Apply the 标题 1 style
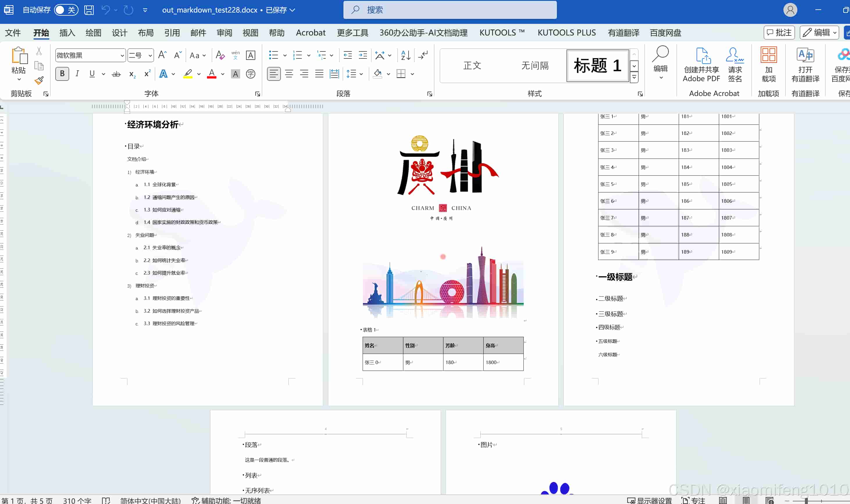The width and height of the screenshot is (850, 504). point(598,65)
